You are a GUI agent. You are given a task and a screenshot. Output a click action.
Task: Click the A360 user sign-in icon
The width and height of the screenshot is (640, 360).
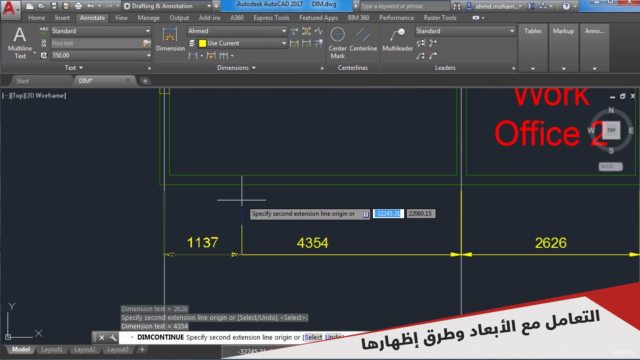tap(469, 6)
